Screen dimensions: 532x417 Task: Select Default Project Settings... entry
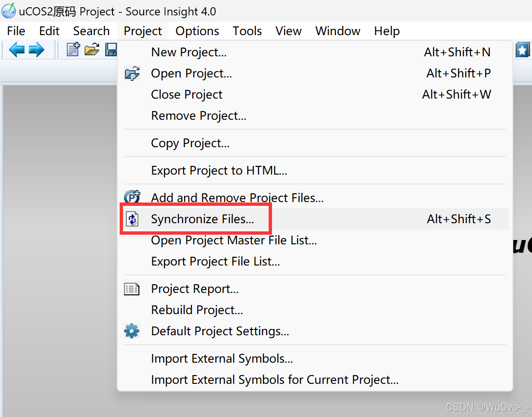[x=314, y=331]
